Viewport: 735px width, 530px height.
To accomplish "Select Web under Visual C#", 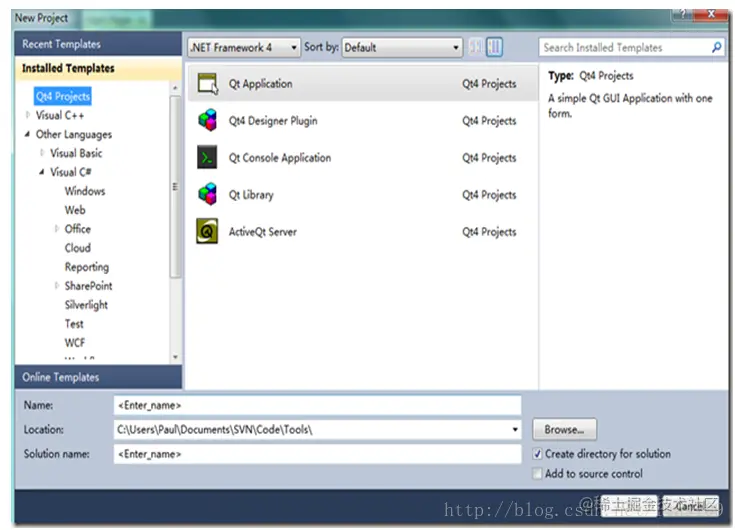I will pyautogui.click(x=75, y=210).
